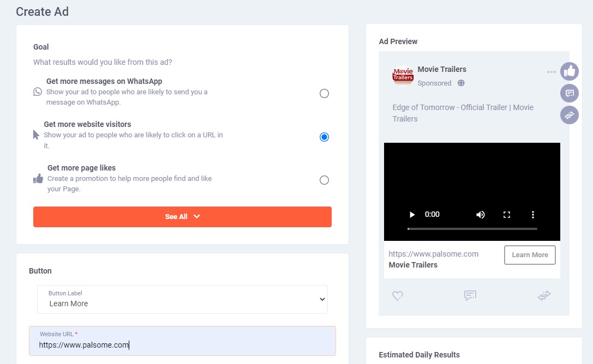Image resolution: width=593 pixels, height=364 pixels.
Task: Click the Website URL input field
Action: tap(182, 344)
